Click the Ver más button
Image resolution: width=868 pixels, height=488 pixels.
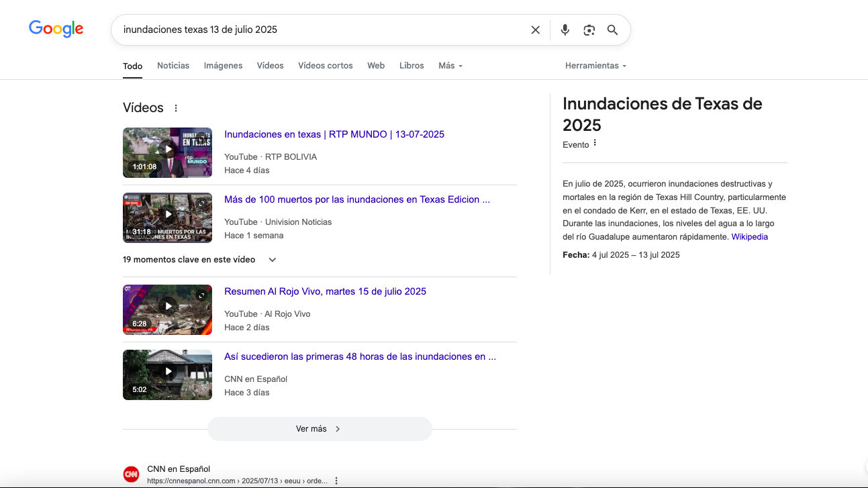(x=320, y=428)
